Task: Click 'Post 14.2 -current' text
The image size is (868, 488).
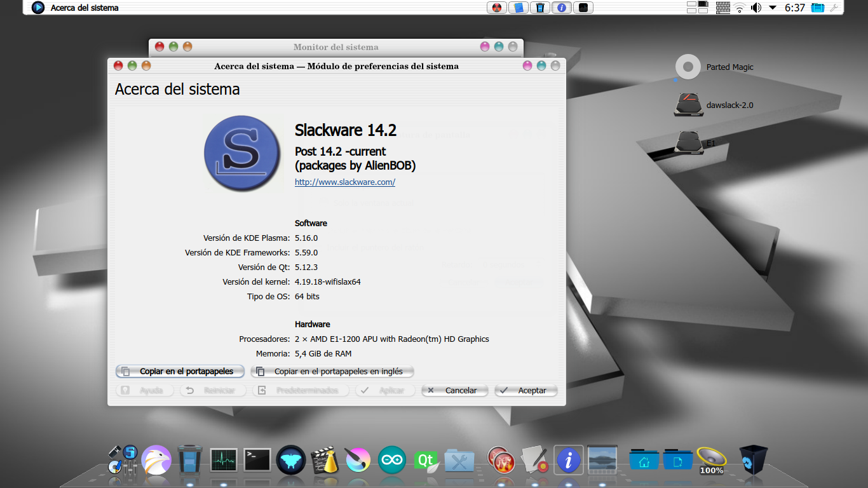Action: [341, 151]
